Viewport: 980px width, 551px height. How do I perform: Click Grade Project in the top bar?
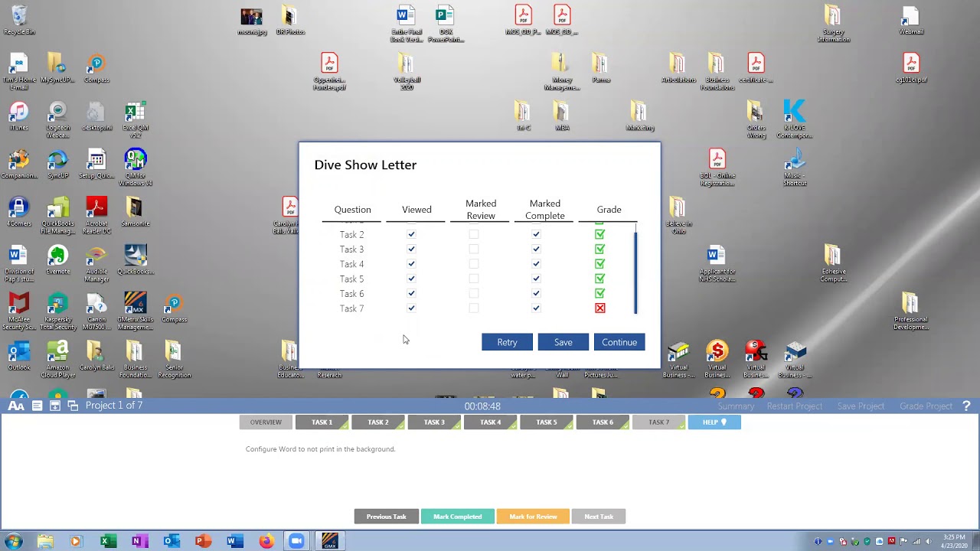point(926,406)
